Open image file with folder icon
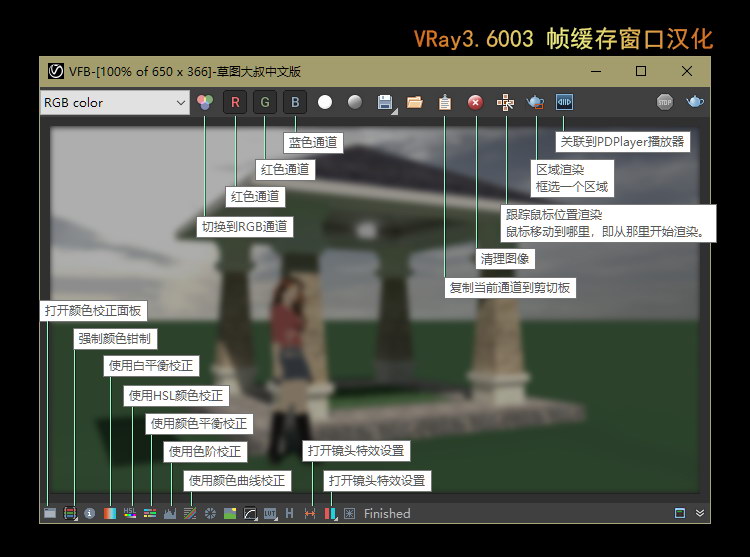 click(415, 102)
